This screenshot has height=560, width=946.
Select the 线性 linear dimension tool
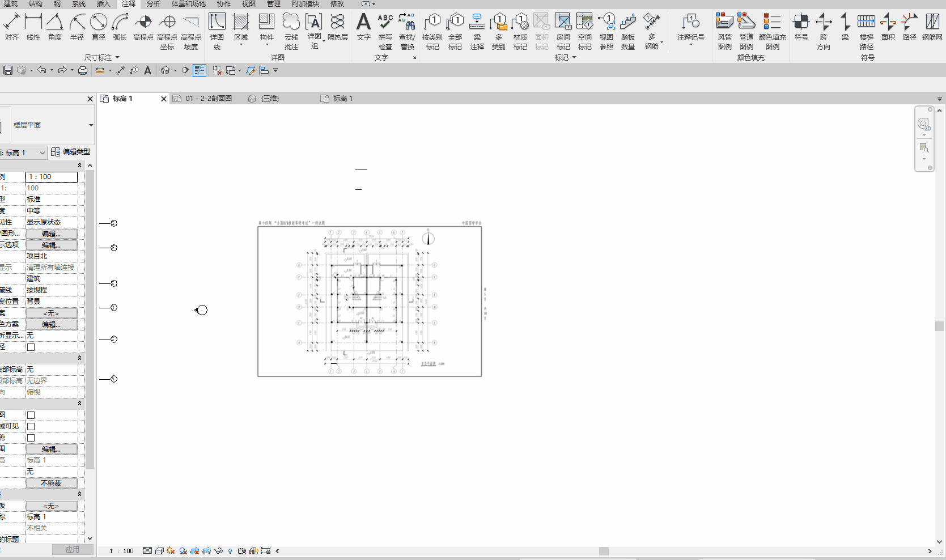pos(33,27)
